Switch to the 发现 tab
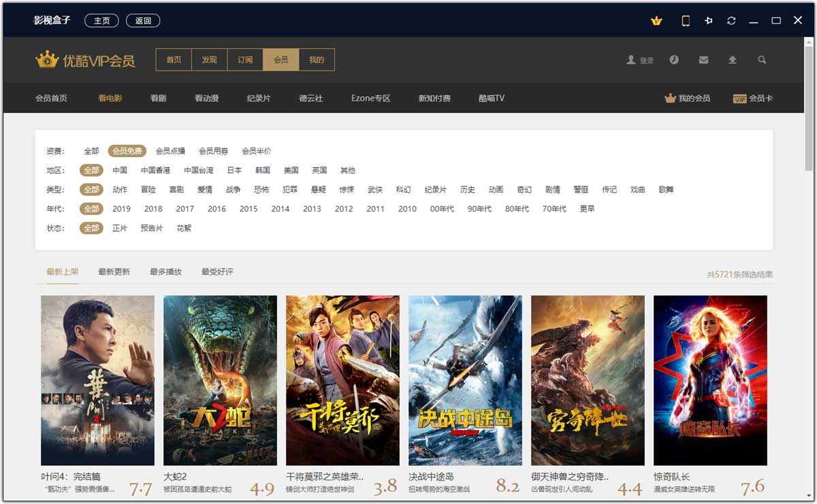Image resolution: width=817 pixels, height=504 pixels. [x=209, y=60]
